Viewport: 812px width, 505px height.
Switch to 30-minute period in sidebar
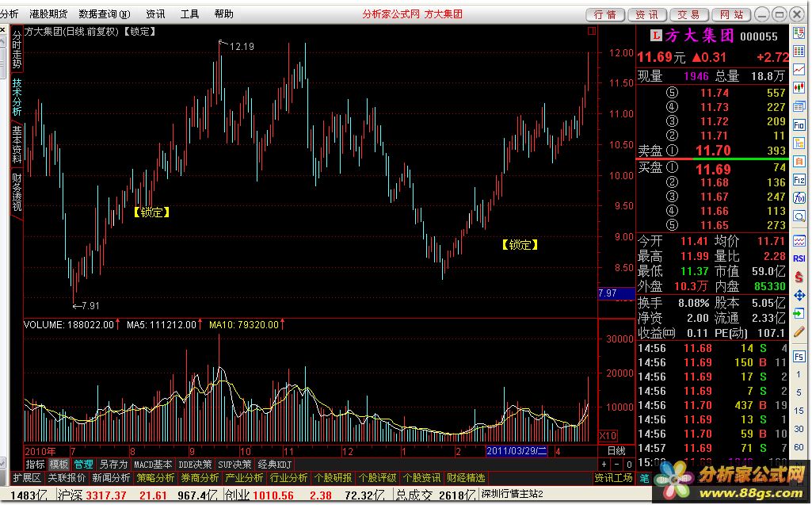tap(799, 429)
